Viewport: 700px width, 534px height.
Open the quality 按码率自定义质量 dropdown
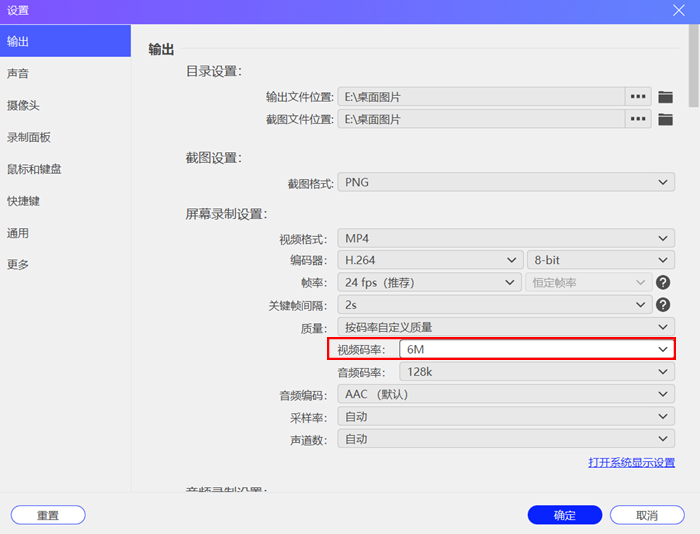point(506,327)
